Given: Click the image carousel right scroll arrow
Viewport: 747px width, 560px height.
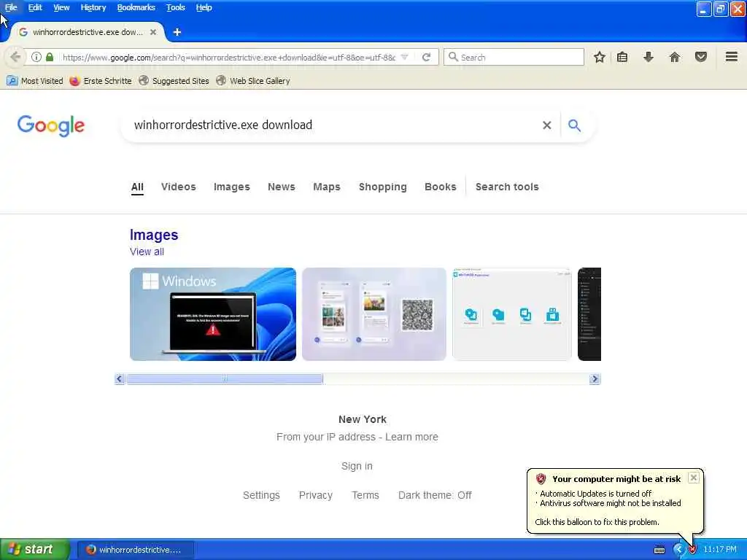Looking at the screenshot, I should click(x=595, y=378).
